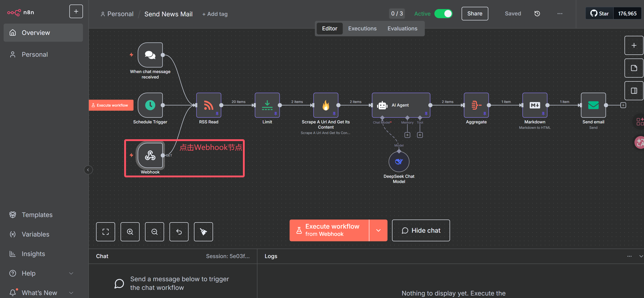Viewport: 644px width, 298px height.
Task: Zoom in on the canvas
Action: (130, 232)
